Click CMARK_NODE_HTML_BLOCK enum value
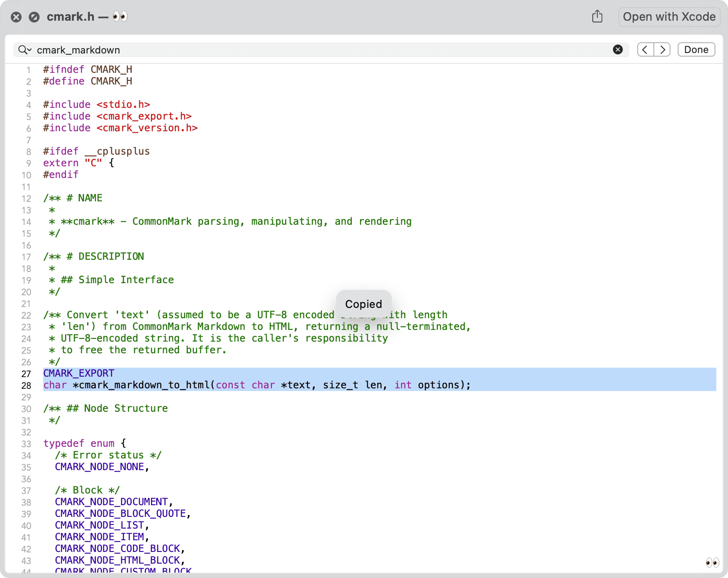The width and height of the screenshot is (728, 578). (x=117, y=560)
